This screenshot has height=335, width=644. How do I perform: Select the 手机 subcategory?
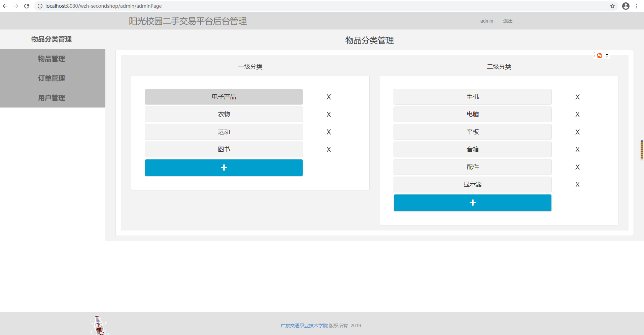click(x=473, y=97)
